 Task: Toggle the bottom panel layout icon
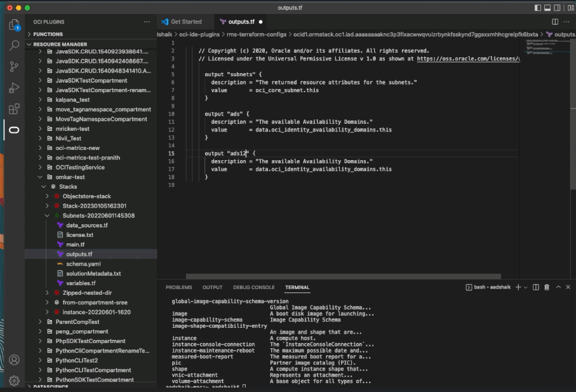coord(547,8)
